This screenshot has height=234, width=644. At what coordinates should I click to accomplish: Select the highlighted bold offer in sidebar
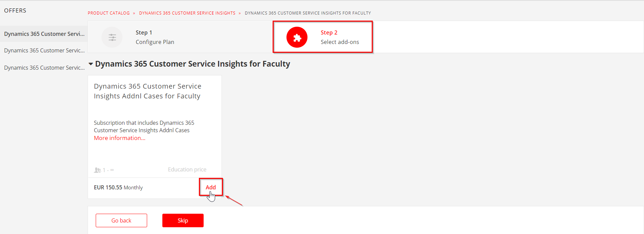44,34
